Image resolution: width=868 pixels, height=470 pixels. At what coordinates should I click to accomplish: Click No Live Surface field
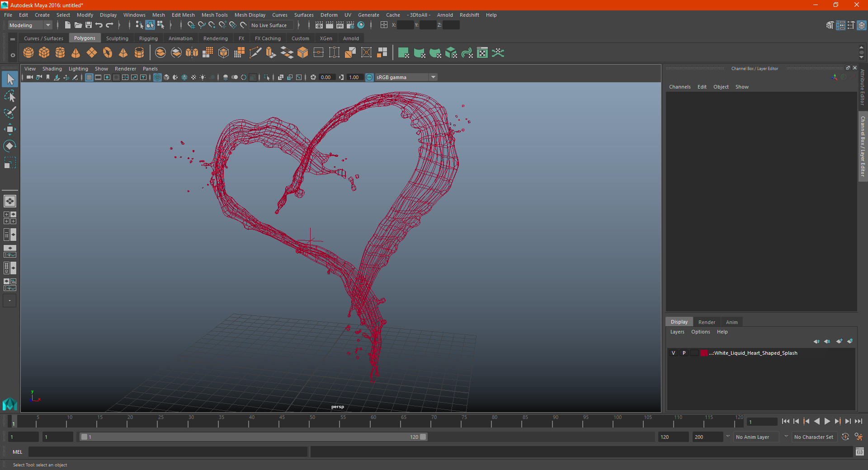tap(272, 25)
